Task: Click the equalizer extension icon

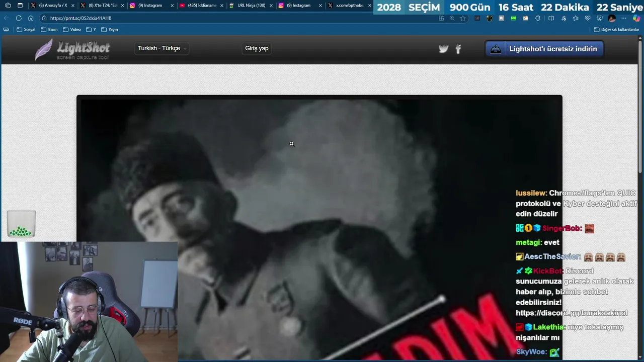Action: (x=477, y=18)
